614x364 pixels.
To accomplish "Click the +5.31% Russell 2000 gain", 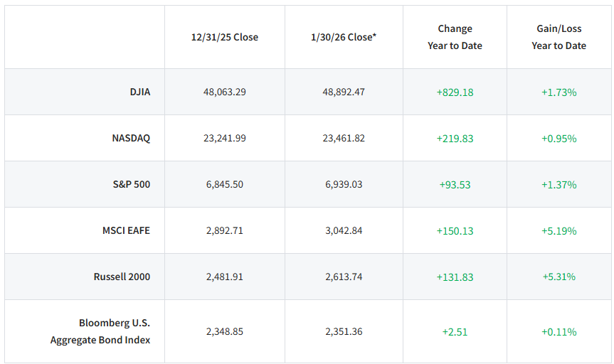I will [559, 277].
